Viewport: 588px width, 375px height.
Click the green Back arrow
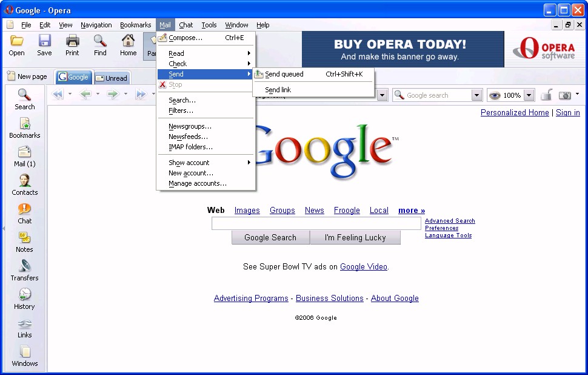click(85, 94)
